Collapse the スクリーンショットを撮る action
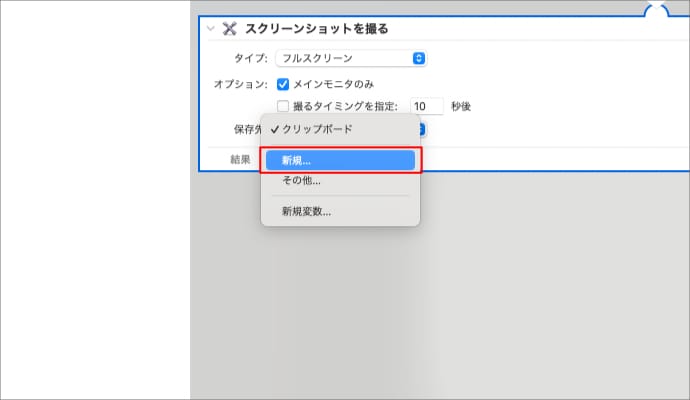This screenshot has height=400, width=690. (x=211, y=29)
